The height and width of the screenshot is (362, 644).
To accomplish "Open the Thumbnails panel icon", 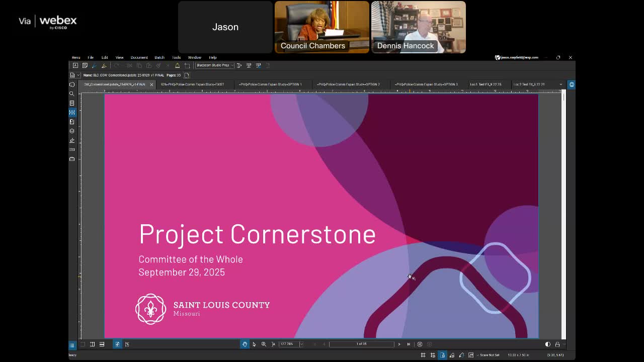I will (72, 112).
